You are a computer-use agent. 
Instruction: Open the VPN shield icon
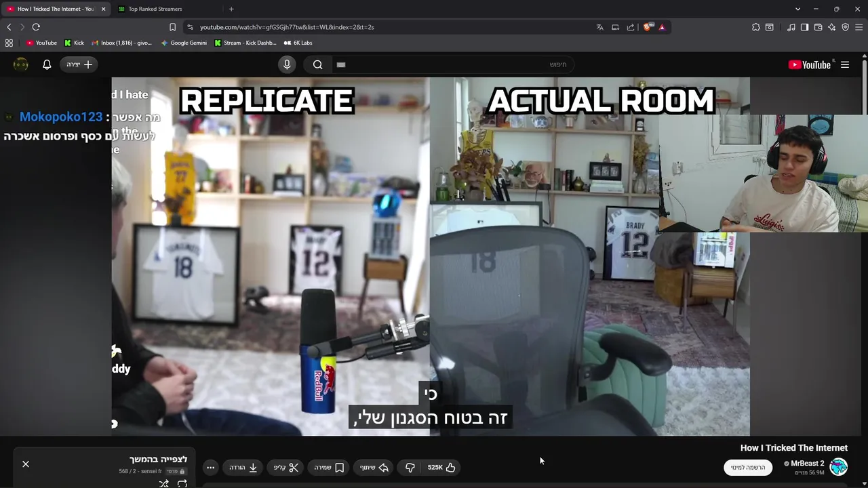845,27
